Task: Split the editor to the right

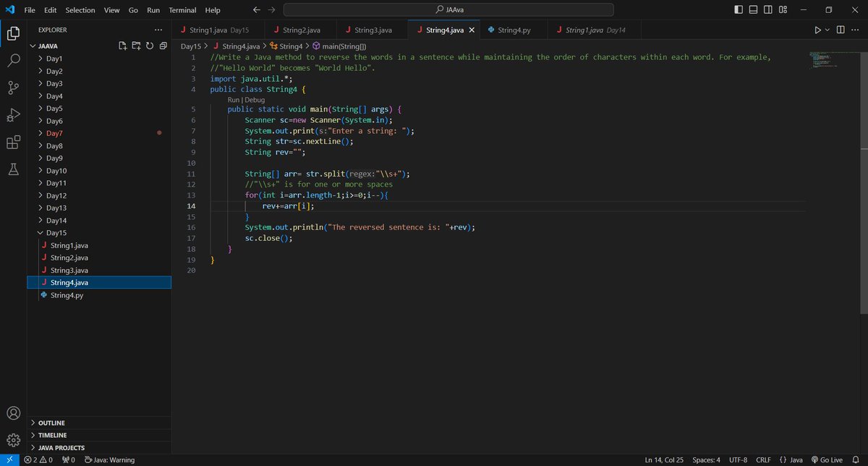Action: click(x=841, y=30)
